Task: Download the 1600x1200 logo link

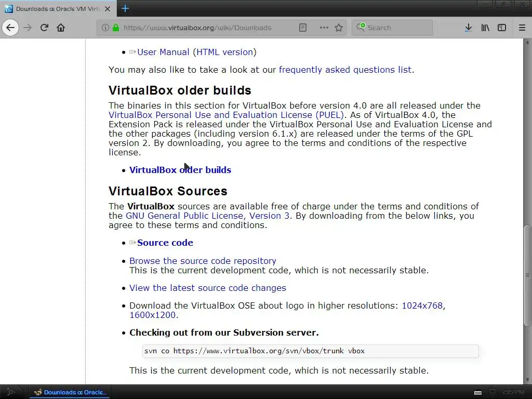Action: click(152, 315)
